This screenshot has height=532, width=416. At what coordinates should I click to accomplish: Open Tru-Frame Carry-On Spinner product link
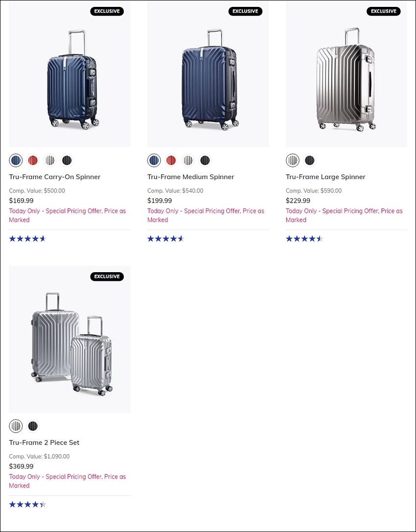55,177
